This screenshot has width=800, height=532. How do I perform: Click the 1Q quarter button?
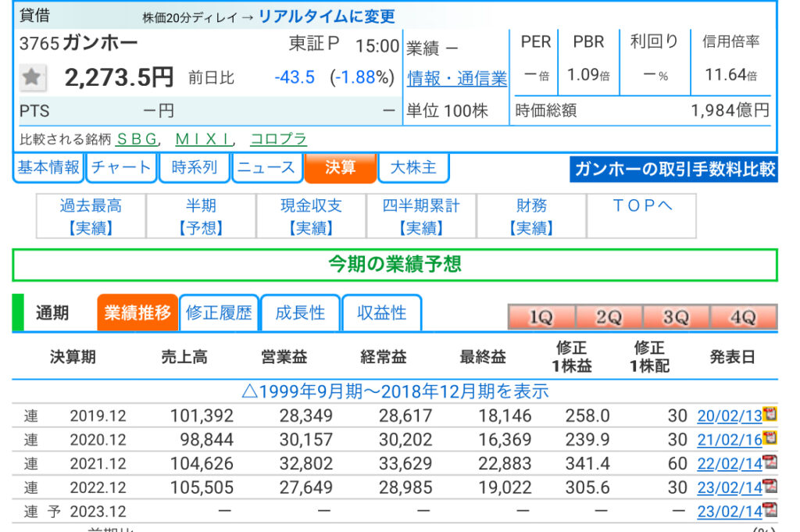tap(541, 317)
